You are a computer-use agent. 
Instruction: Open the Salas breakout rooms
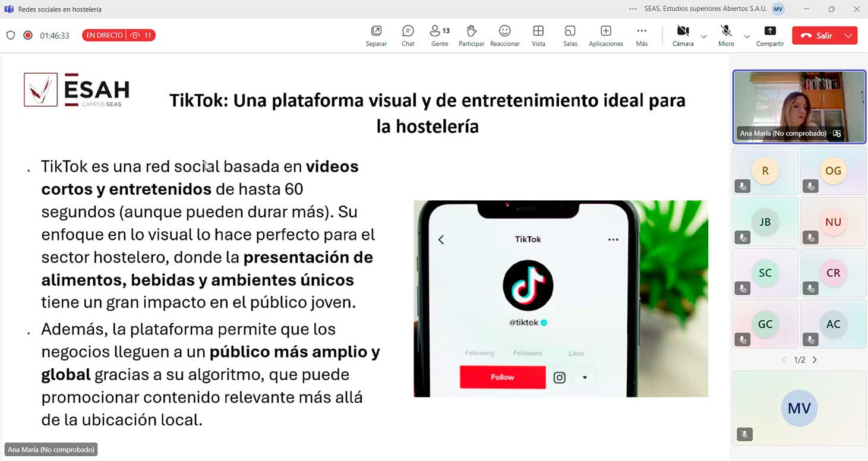[570, 36]
